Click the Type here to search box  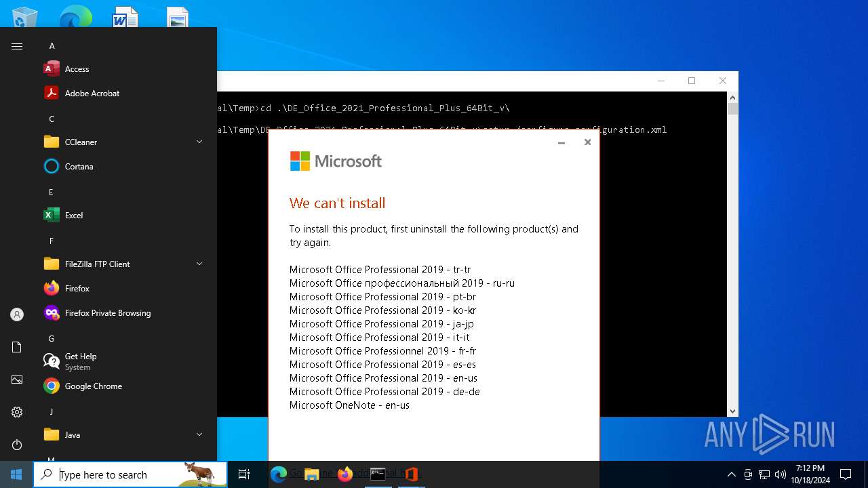tap(130, 474)
